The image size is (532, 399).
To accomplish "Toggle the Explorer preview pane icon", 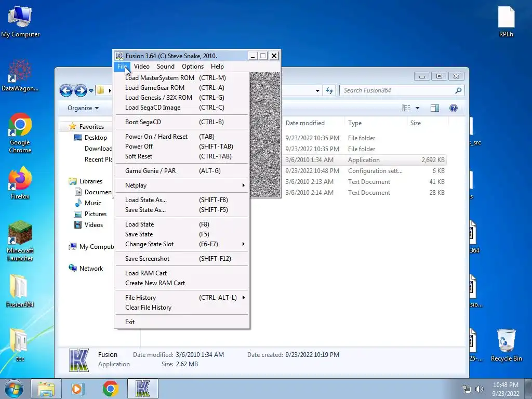I will pyautogui.click(x=435, y=108).
